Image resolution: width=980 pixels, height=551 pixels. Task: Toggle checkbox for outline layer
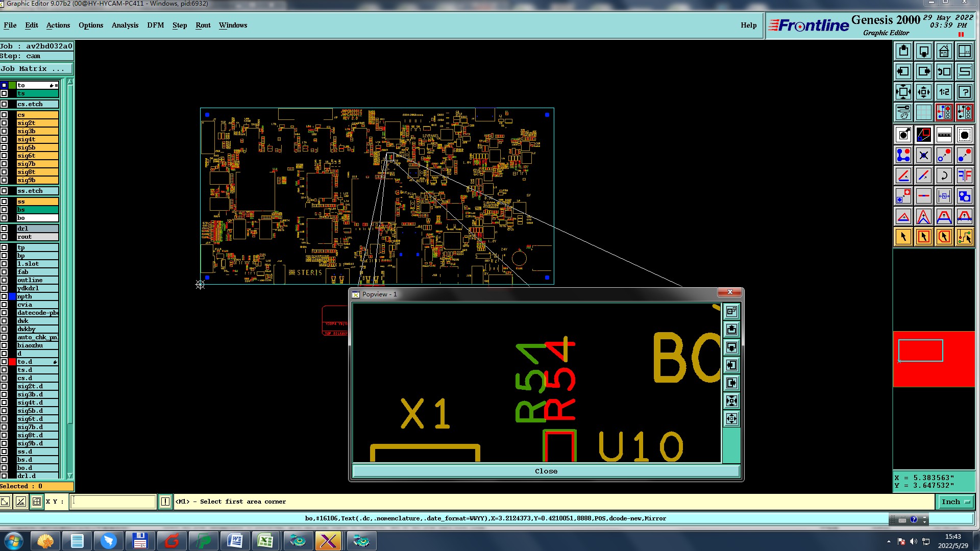[x=4, y=280]
